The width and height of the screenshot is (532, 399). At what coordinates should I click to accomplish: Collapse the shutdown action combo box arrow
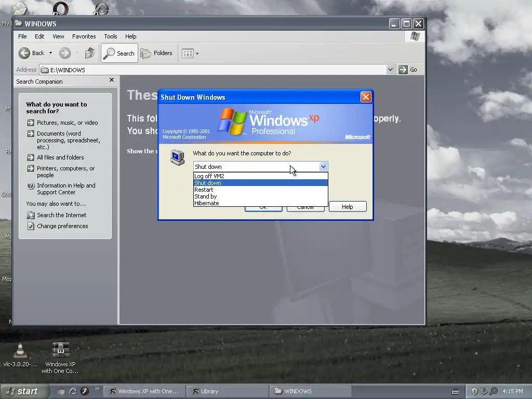[323, 167]
